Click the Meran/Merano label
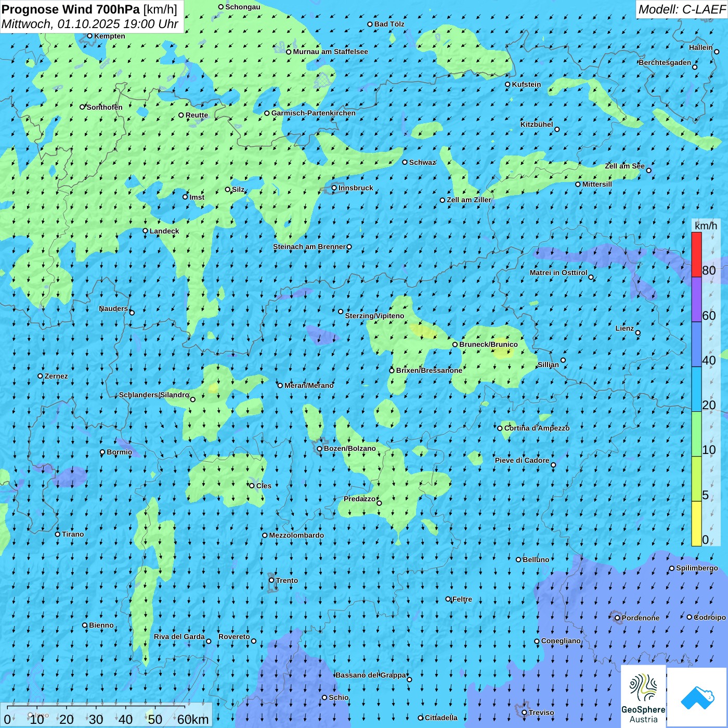The height and width of the screenshot is (728, 728). [309, 385]
